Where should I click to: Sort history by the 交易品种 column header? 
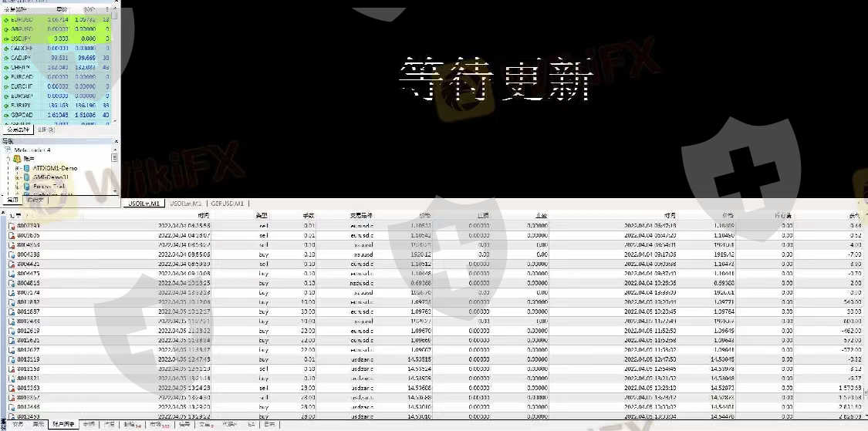tap(363, 215)
